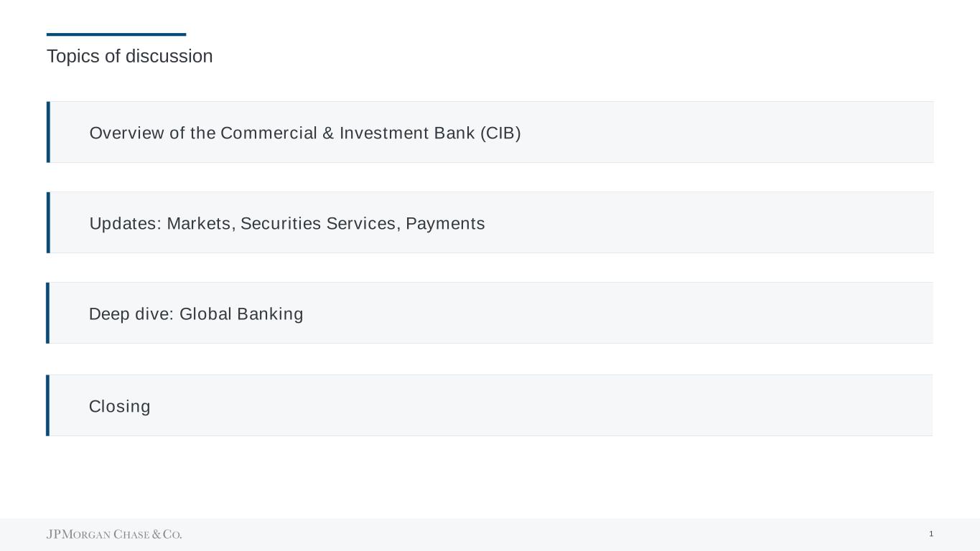This screenshot has height=551, width=980.
Task: Open the "Deep dive: Global Banking" topic
Action: pos(196,314)
